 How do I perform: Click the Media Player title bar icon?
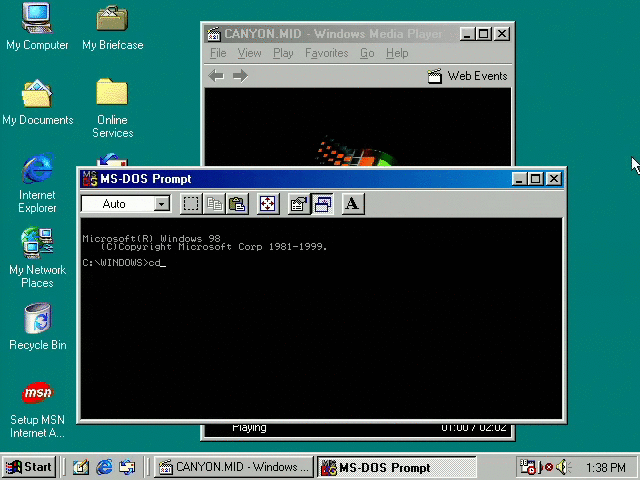click(x=213, y=34)
